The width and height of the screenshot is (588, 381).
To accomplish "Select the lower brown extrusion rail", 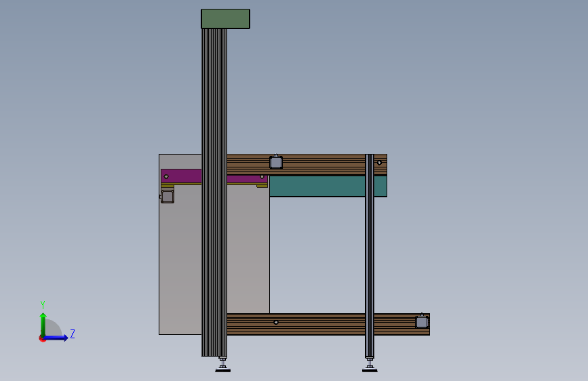I will pos(328,324).
